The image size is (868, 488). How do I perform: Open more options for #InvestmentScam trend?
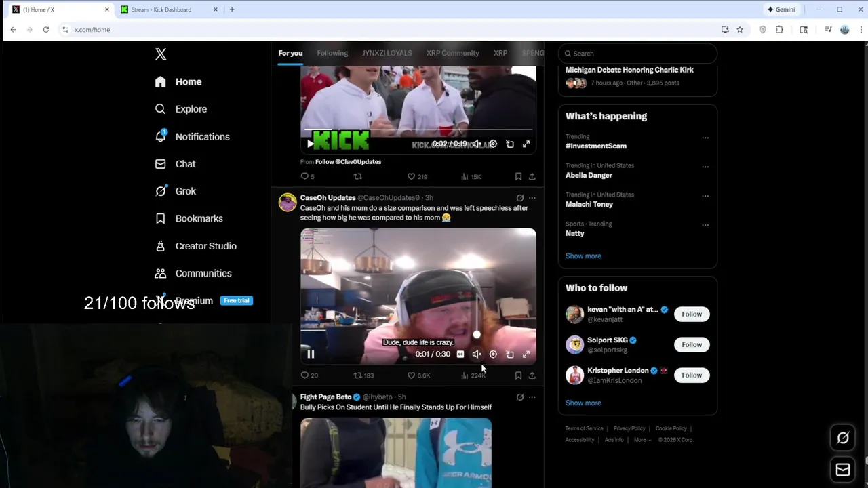pos(705,138)
